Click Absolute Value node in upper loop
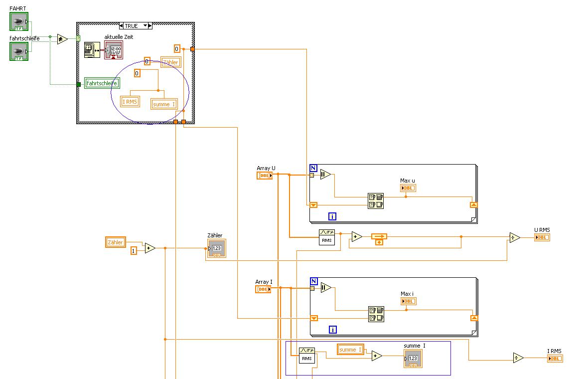588x379 pixels. pyautogui.click(x=325, y=175)
